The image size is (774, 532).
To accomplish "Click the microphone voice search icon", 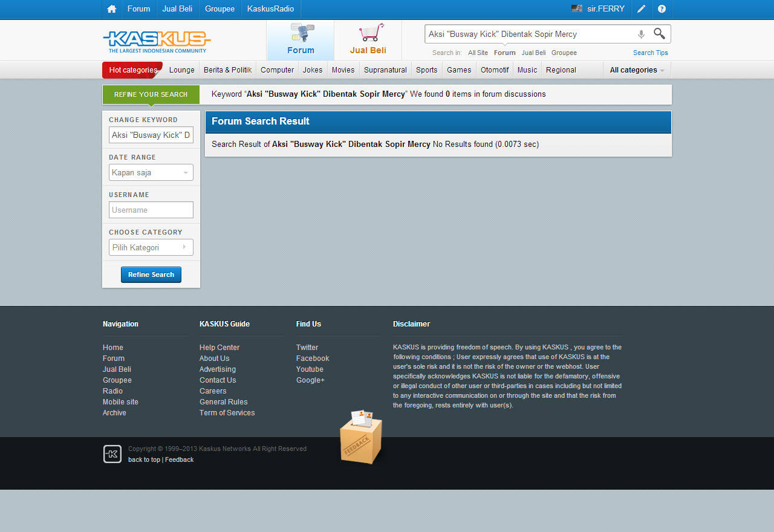I will pos(641,34).
